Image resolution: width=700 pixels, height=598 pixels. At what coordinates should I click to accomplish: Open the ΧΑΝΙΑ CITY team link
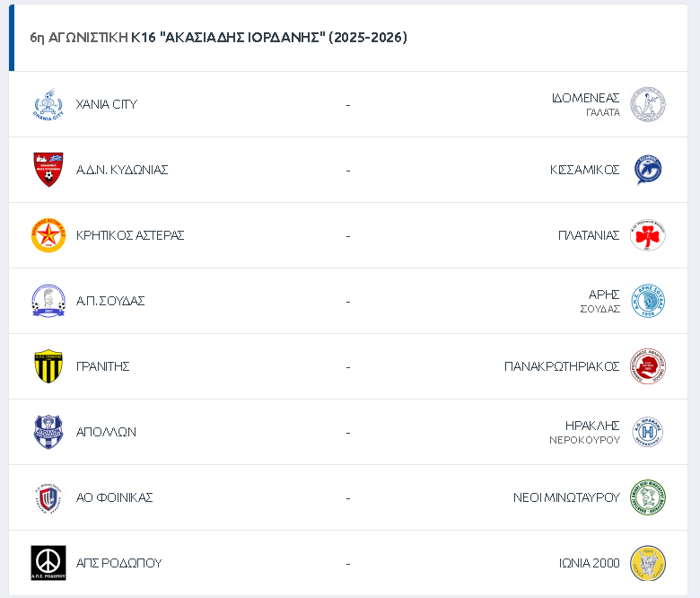[x=107, y=104]
